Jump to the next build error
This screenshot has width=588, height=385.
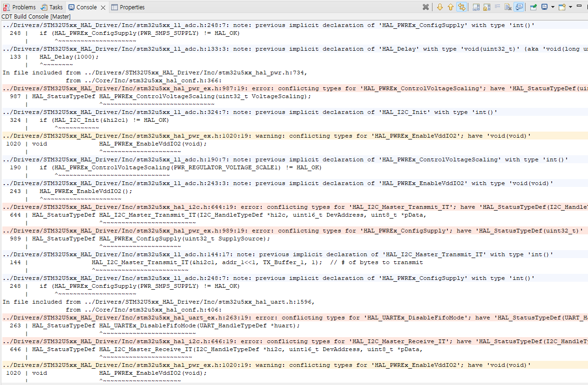point(439,7)
